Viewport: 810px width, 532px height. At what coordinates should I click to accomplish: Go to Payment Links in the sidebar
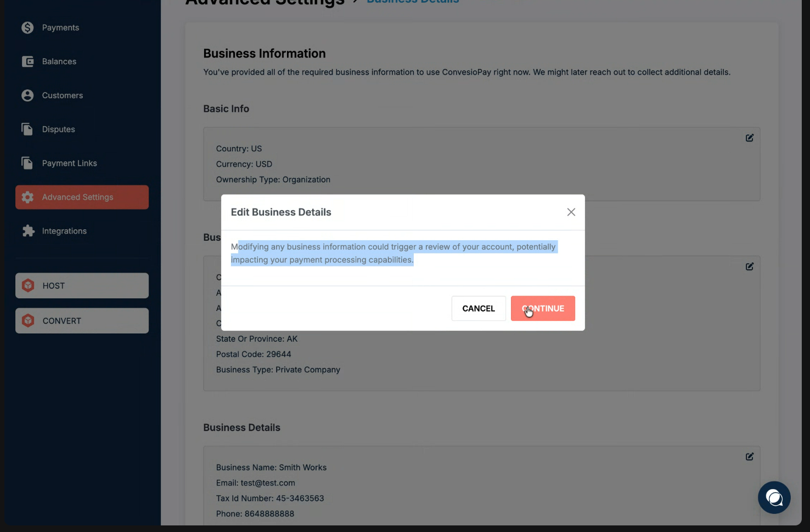(x=69, y=163)
